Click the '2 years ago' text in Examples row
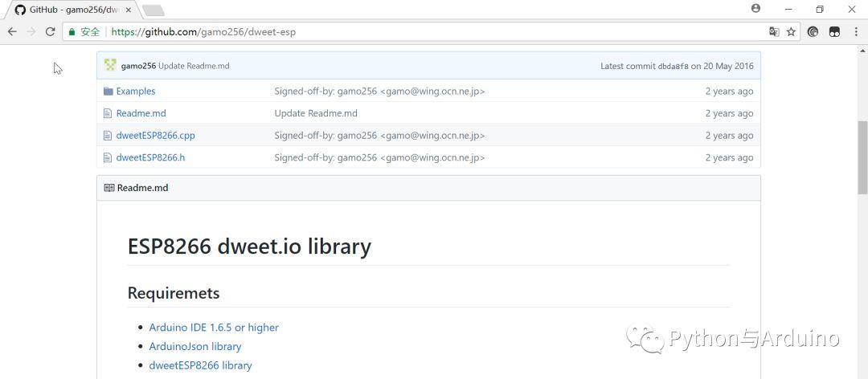The height and width of the screenshot is (379, 868). click(x=729, y=92)
